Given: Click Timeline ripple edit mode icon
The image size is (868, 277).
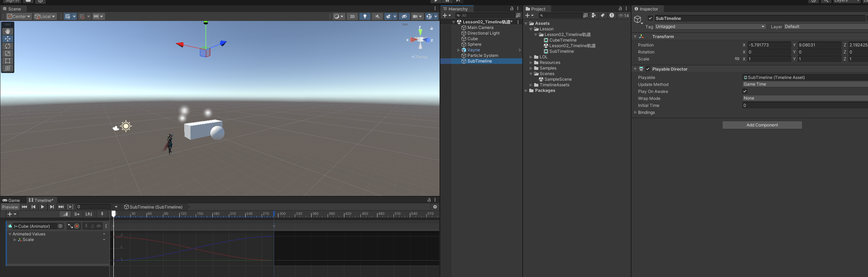Looking at the screenshot, I should [x=77, y=214].
